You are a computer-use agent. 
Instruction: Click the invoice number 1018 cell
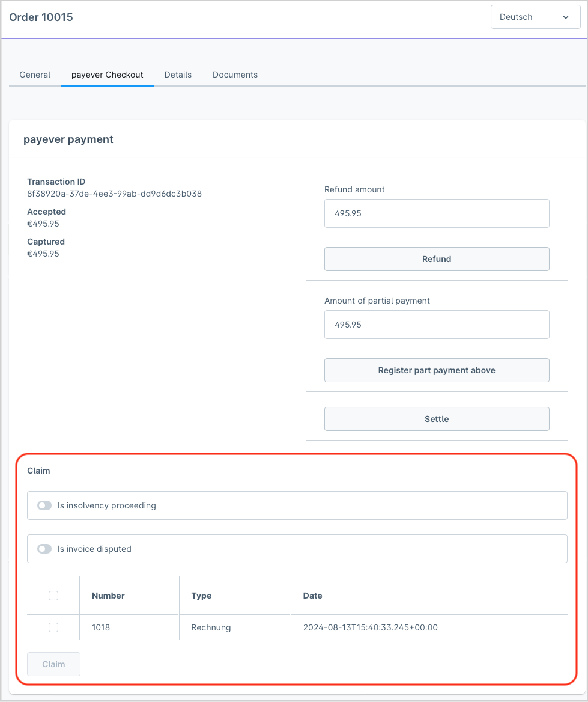tap(101, 627)
